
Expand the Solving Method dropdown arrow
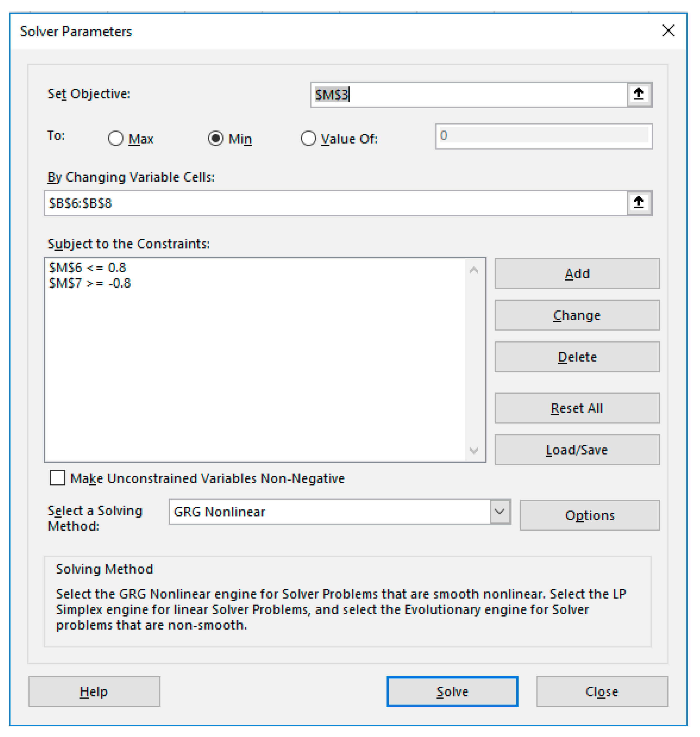pos(500,512)
